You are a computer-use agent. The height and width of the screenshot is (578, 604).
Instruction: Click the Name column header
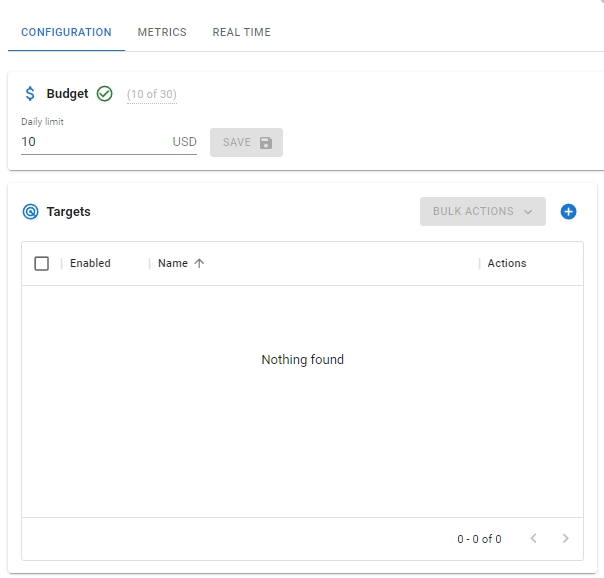pyautogui.click(x=173, y=263)
